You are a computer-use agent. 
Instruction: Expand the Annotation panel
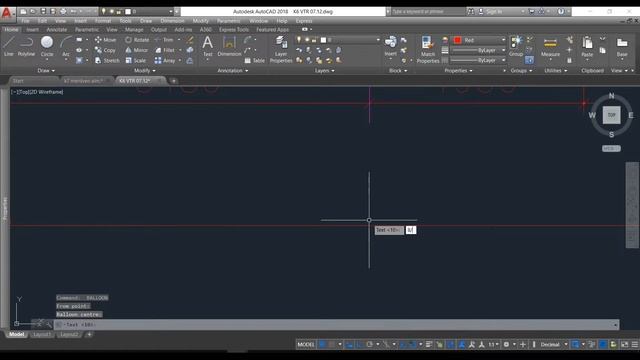[x=233, y=71]
